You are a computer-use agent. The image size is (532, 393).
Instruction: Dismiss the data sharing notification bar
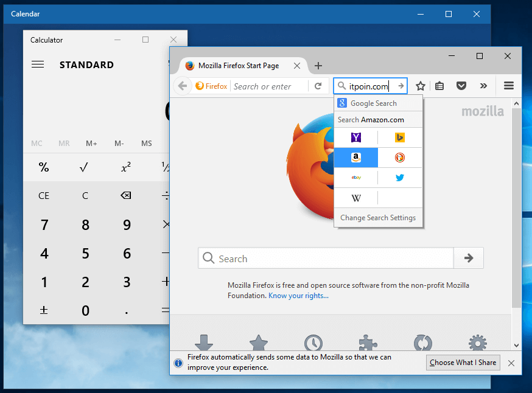(511, 363)
